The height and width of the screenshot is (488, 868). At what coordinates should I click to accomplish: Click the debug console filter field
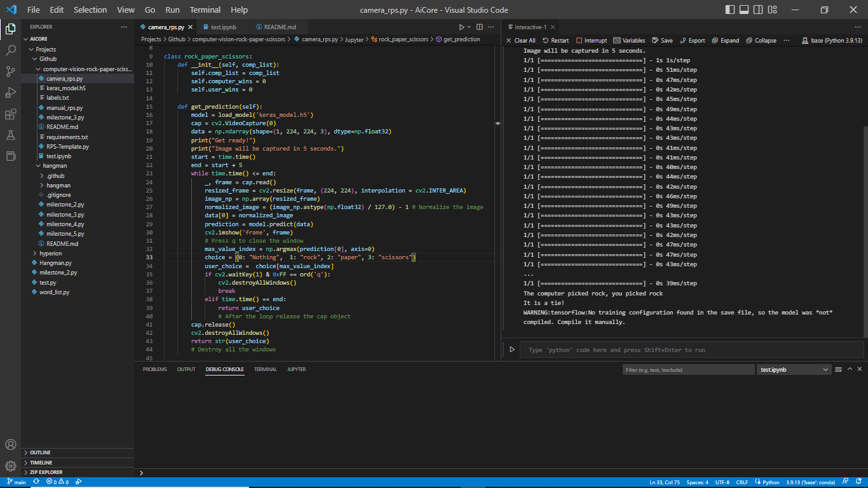pyautogui.click(x=688, y=369)
